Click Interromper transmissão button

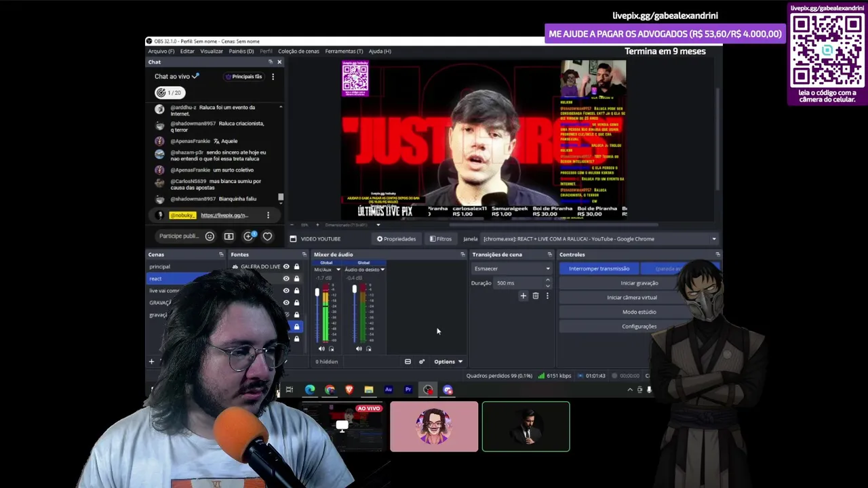599,268
